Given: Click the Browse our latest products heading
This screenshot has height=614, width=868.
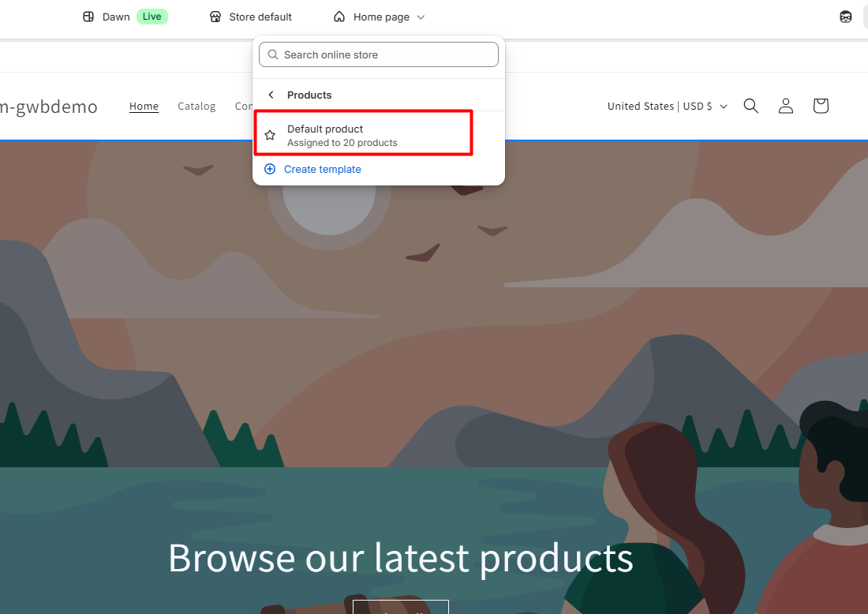Looking at the screenshot, I should (x=400, y=558).
